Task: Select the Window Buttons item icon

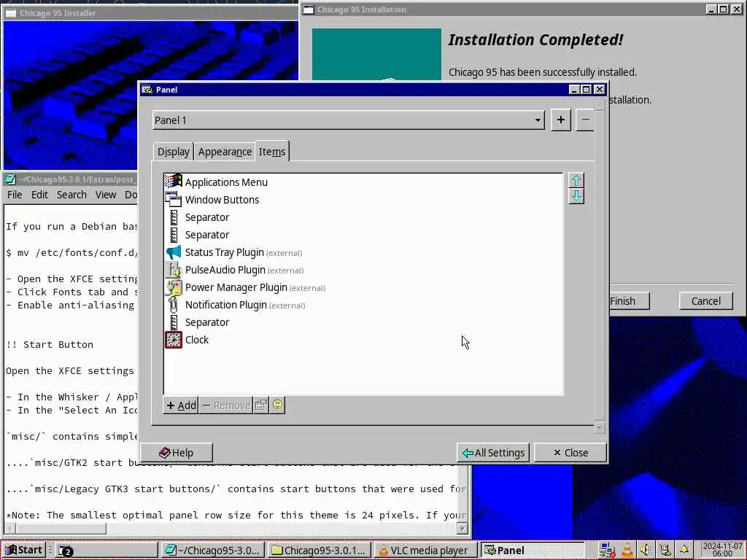Action: point(174,200)
